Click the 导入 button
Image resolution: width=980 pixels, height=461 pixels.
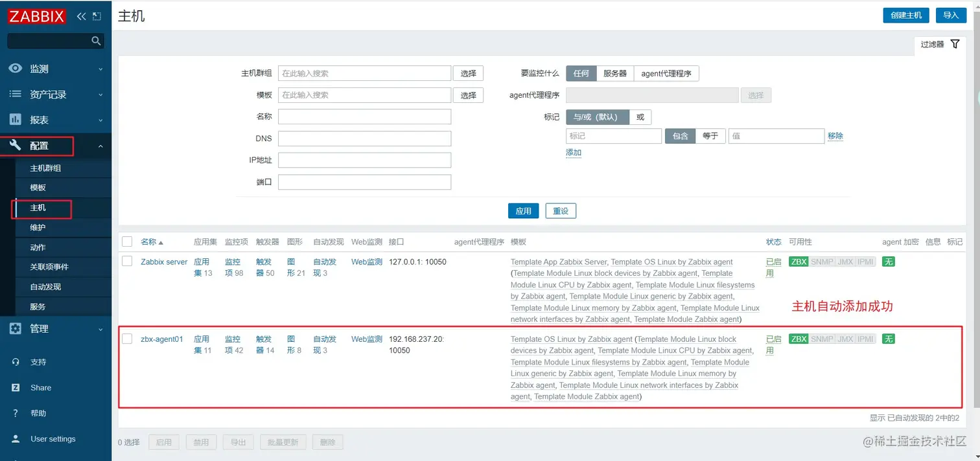[x=950, y=16]
